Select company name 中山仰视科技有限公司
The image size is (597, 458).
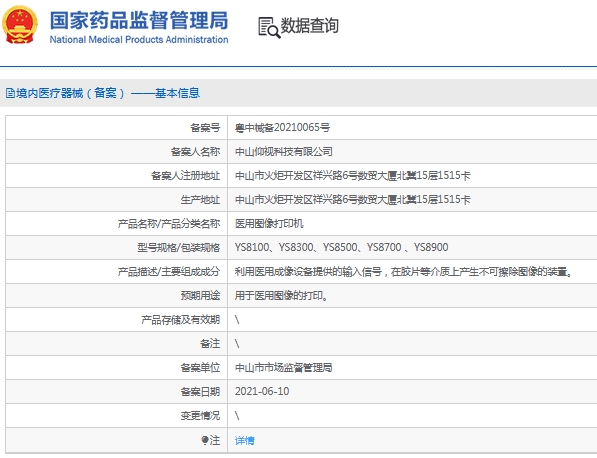(284, 152)
